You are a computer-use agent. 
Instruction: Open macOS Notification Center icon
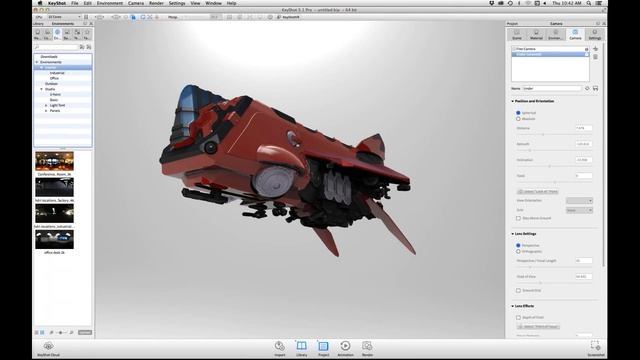(x=599, y=3)
